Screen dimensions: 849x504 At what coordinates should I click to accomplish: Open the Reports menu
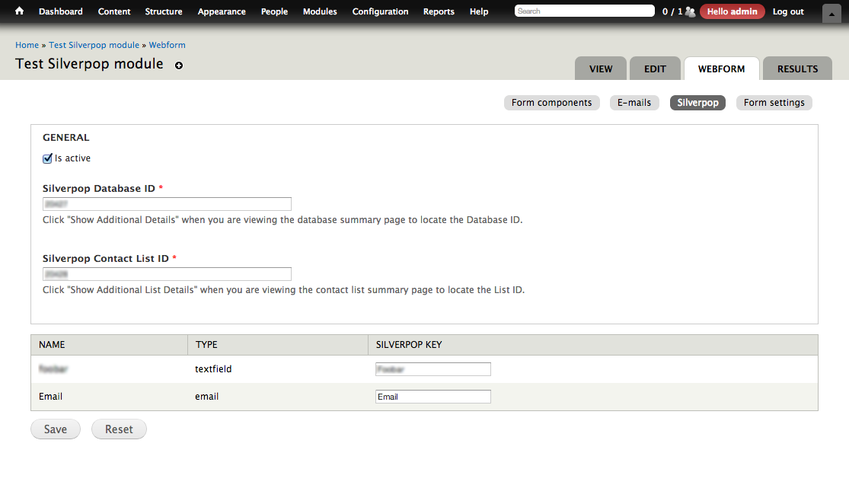[x=439, y=11]
